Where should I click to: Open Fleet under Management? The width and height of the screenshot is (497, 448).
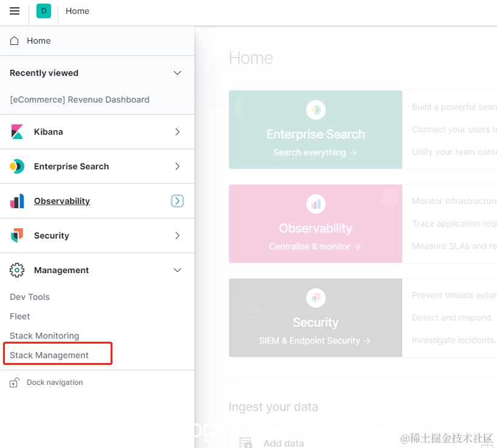[19, 316]
